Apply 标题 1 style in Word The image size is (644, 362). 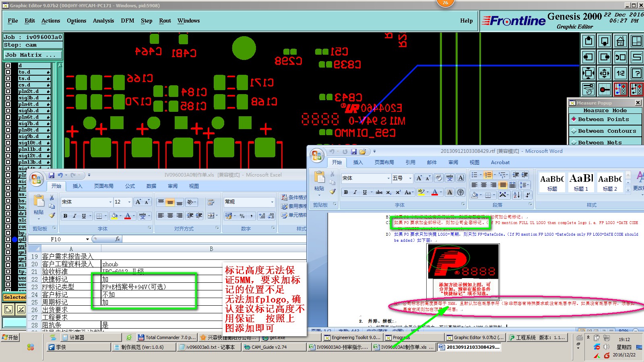[581, 182]
